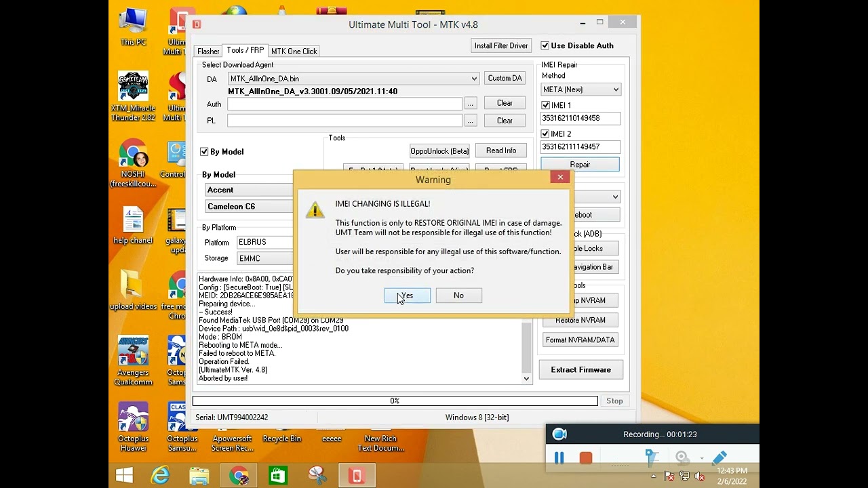
Task: Switch to MTK One Click tab
Action: (294, 52)
